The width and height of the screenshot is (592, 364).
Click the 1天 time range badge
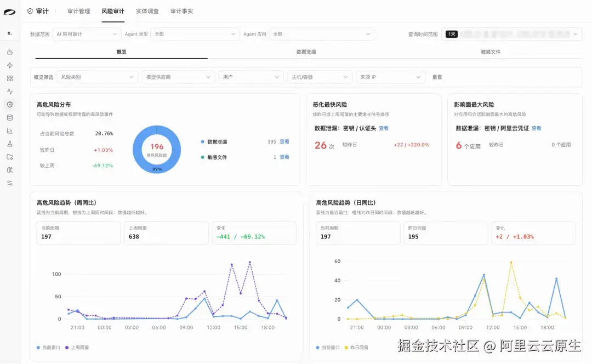[x=452, y=34]
